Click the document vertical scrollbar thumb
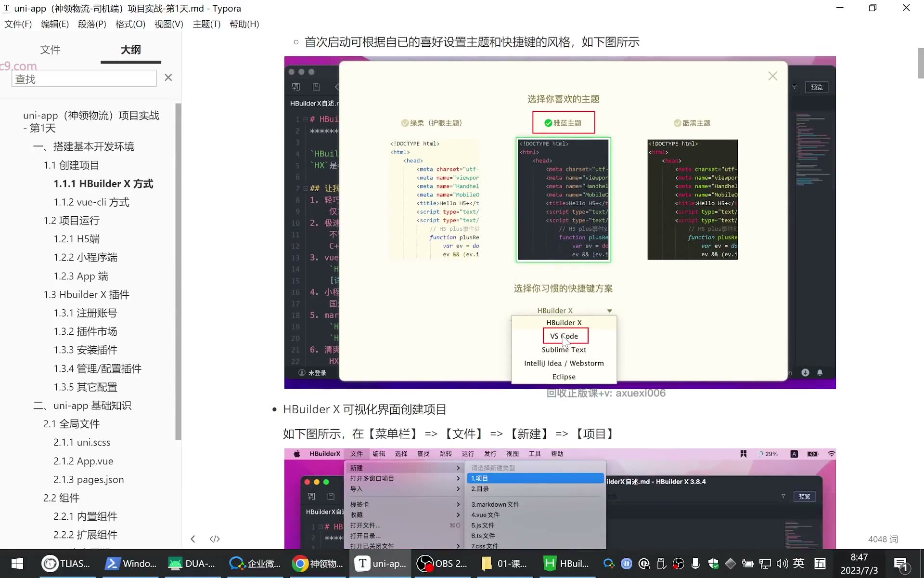924x578 pixels. click(921, 63)
